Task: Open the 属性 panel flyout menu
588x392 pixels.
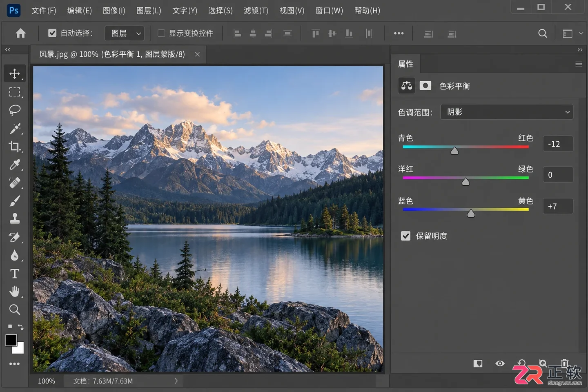Action: click(579, 64)
